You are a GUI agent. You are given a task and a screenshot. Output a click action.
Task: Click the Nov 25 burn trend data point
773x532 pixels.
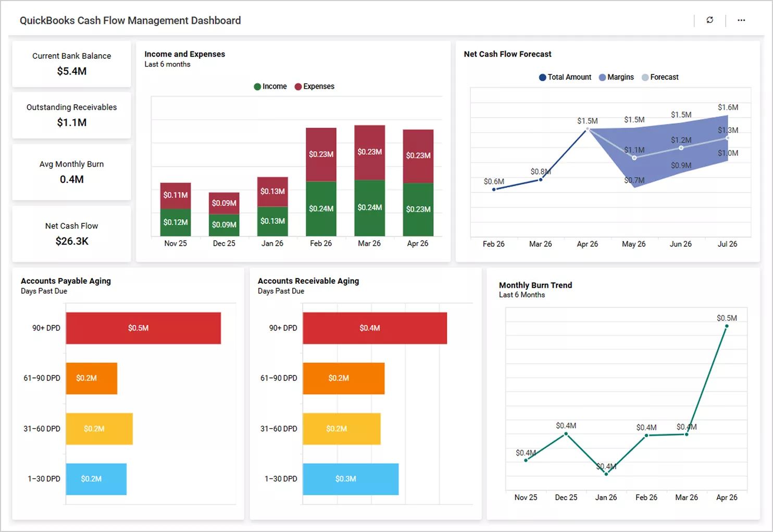click(526, 460)
